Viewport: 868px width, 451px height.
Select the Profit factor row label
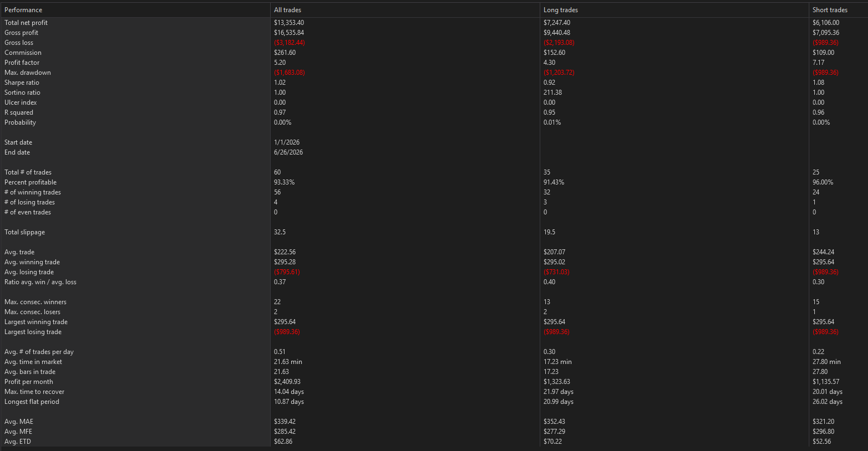click(x=22, y=63)
